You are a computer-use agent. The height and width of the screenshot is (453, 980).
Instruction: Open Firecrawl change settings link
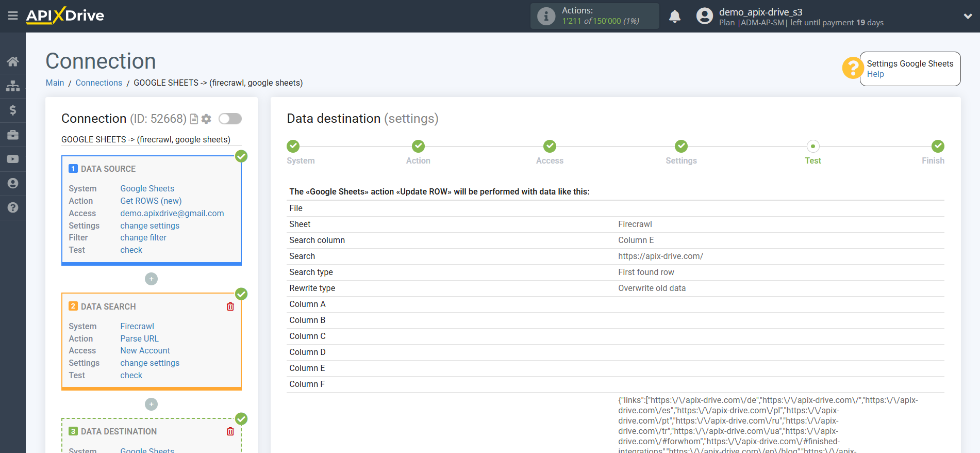(150, 363)
